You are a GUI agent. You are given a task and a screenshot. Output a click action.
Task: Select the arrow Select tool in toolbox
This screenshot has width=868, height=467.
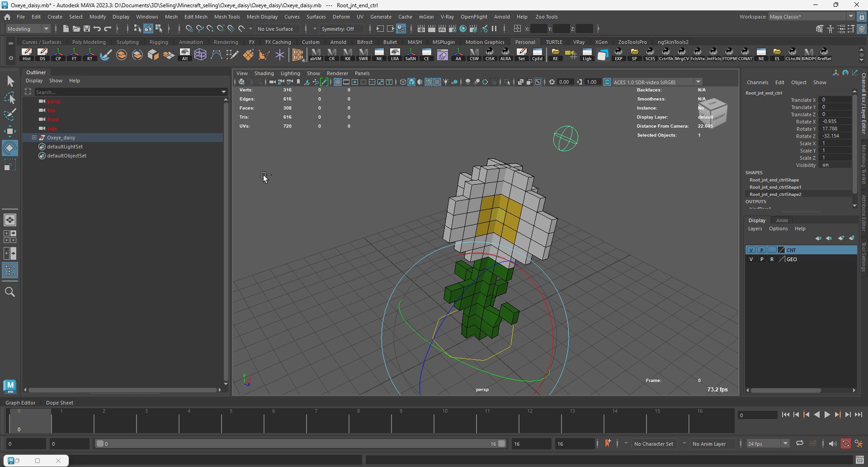coord(10,81)
